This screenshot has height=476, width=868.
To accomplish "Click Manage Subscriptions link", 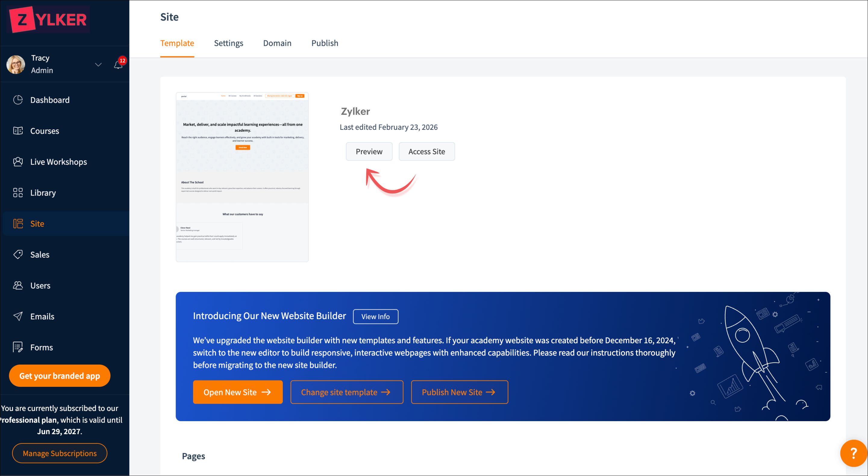I will tap(60, 453).
